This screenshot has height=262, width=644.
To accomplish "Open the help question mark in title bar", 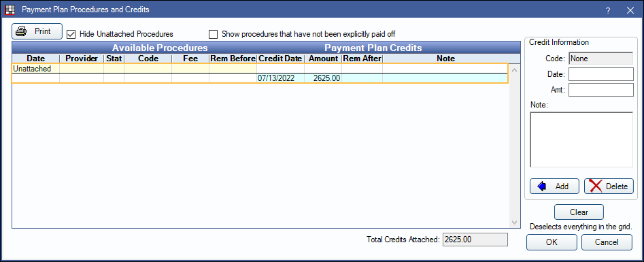I will (608, 10).
